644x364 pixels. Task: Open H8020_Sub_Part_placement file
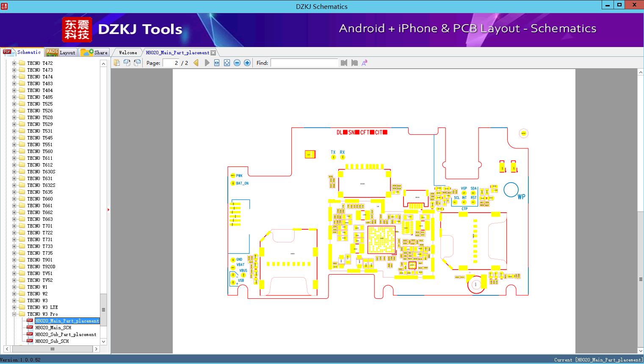click(66, 334)
